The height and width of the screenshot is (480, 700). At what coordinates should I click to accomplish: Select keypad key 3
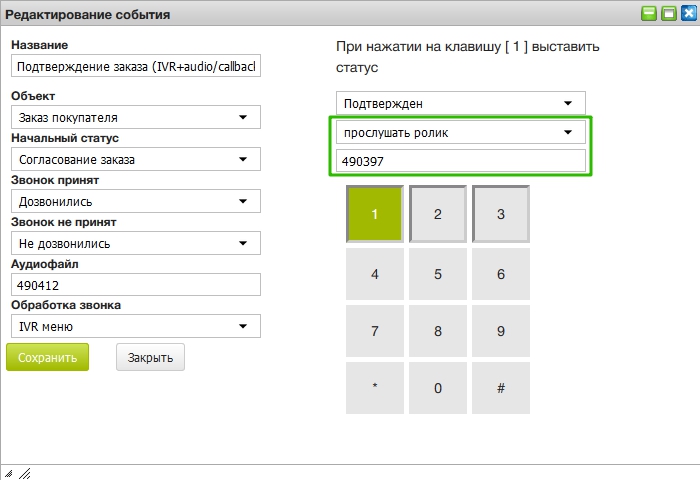click(501, 214)
